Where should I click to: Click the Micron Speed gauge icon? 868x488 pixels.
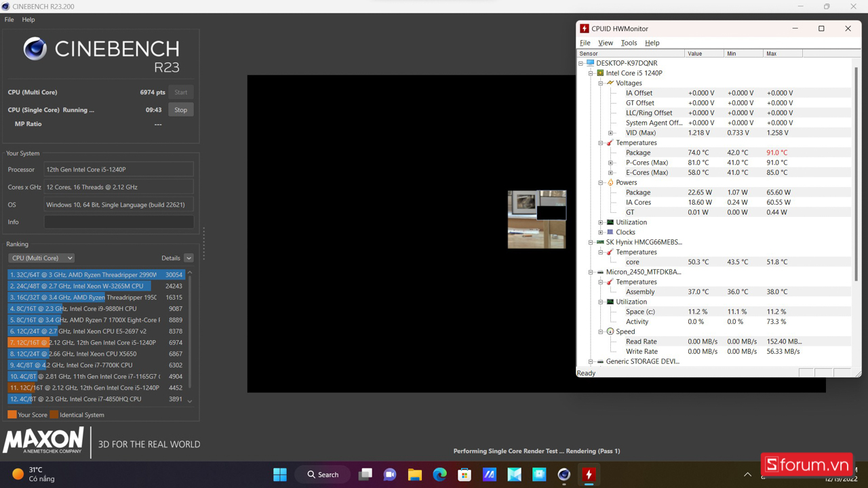click(610, 332)
